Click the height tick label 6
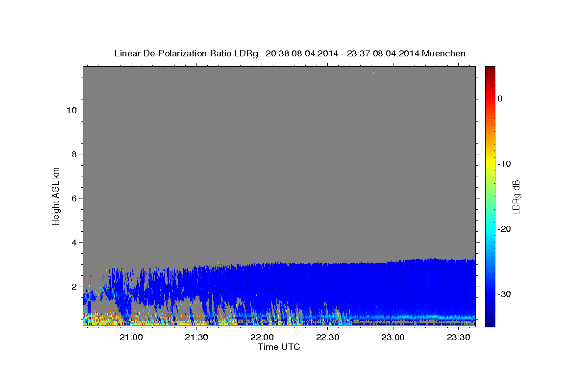The width and height of the screenshot is (588, 392). [x=73, y=198]
